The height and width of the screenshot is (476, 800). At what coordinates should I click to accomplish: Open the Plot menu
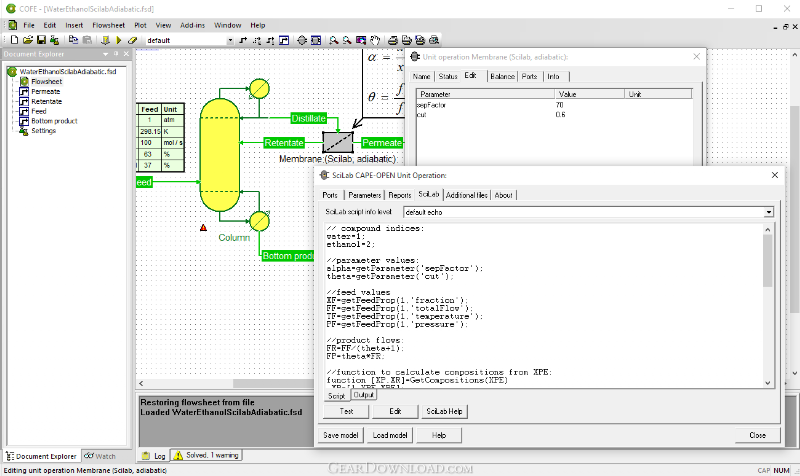(140, 25)
